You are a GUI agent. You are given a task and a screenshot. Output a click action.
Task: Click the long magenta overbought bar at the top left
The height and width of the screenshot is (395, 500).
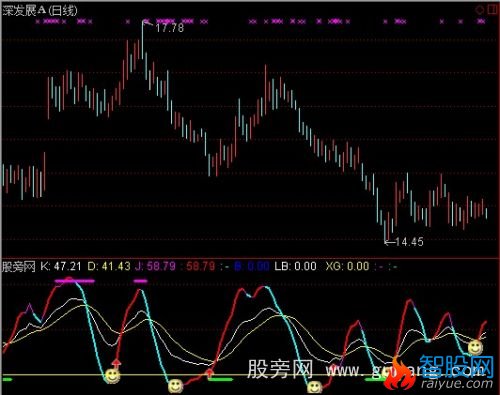pyautogui.click(x=75, y=281)
